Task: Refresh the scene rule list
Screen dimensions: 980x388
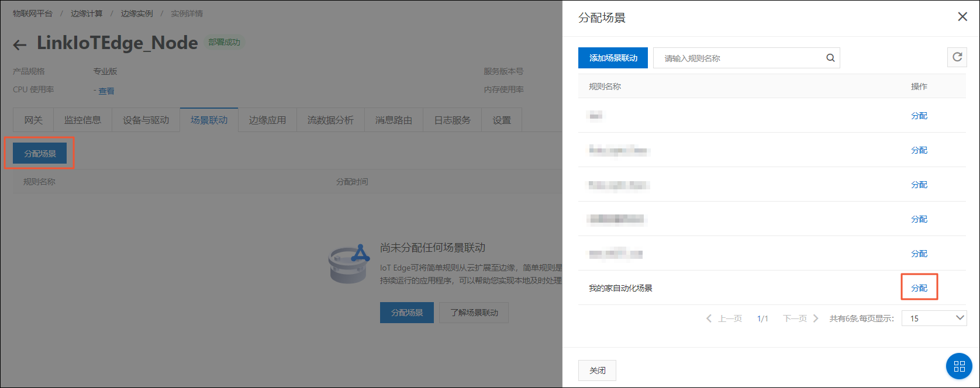Action: [957, 57]
